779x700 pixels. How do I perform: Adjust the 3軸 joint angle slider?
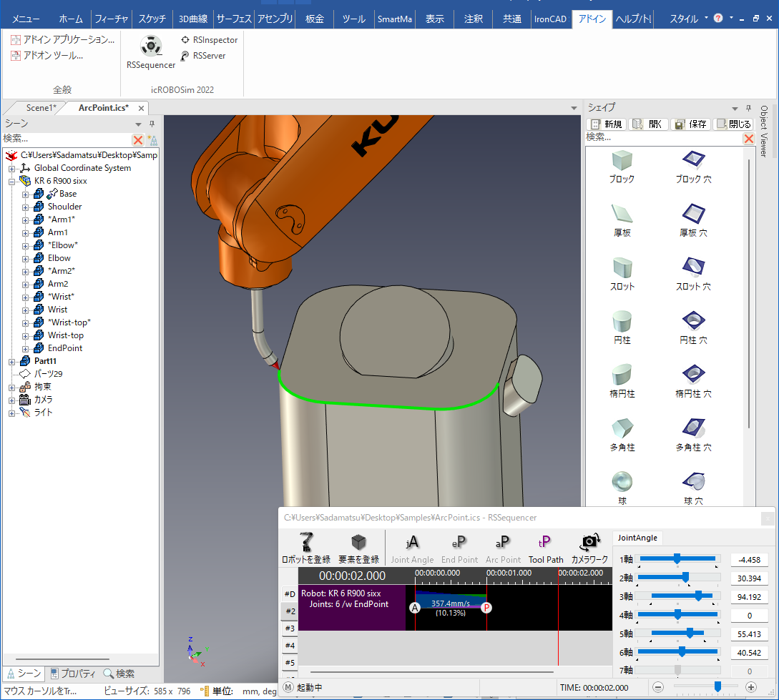pyautogui.click(x=698, y=596)
